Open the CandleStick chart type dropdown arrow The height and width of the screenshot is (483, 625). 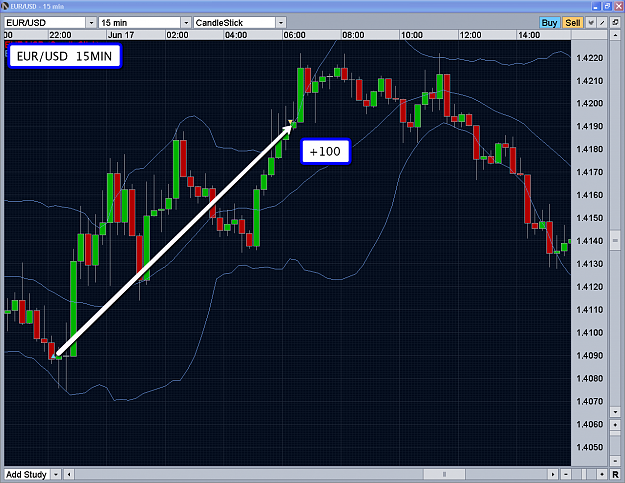coord(281,23)
